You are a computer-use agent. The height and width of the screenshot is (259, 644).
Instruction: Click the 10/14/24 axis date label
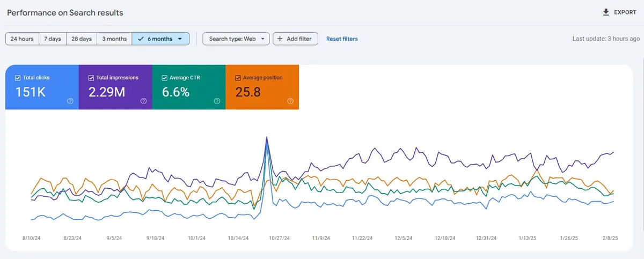coord(238,238)
